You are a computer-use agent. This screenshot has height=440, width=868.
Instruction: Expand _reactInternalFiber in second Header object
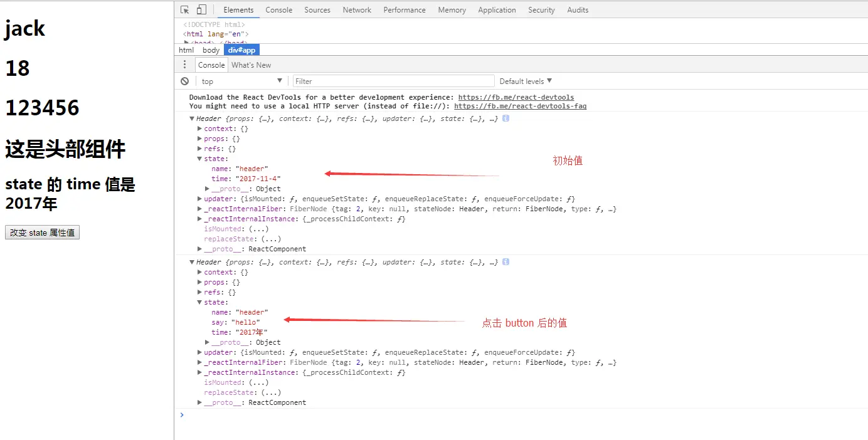[x=199, y=362]
